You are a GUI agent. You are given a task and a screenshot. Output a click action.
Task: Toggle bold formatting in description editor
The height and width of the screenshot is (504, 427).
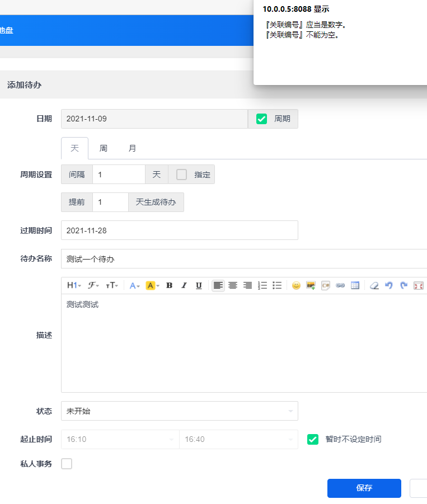pyautogui.click(x=170, y=285)
